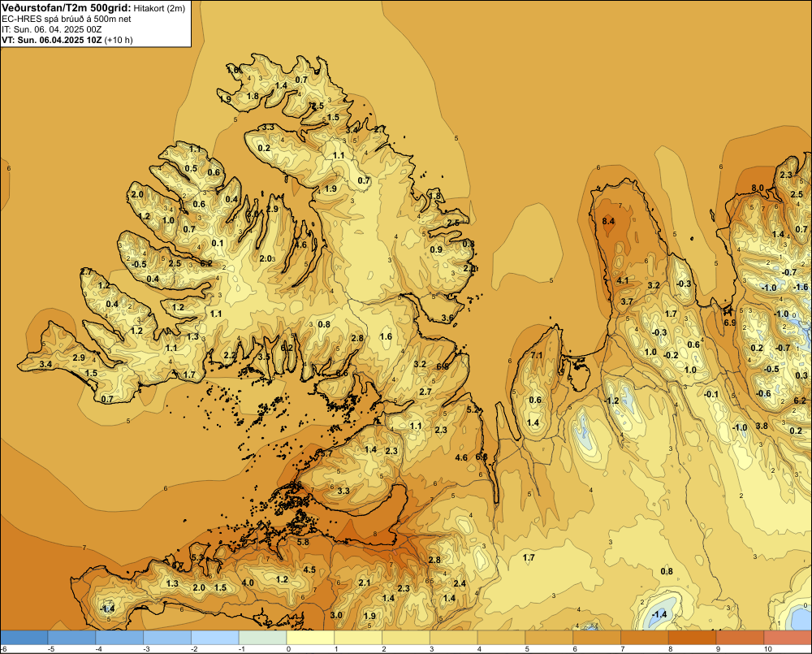This screenshot has height=654, width=812.
Task: Select the legend color between 0 and 1
Action: click(310, 638)
